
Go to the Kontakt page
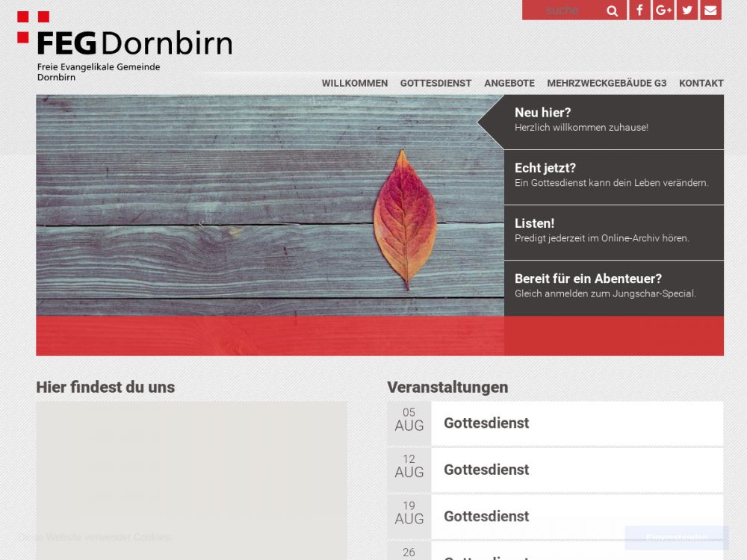tap(701, 84)
